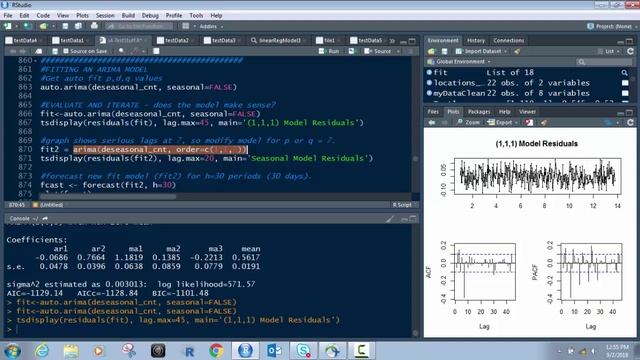The image size is (640, 360).
Task: Go to the previous plot arrow
Action: pyautogui.click(x=431, y=122)
